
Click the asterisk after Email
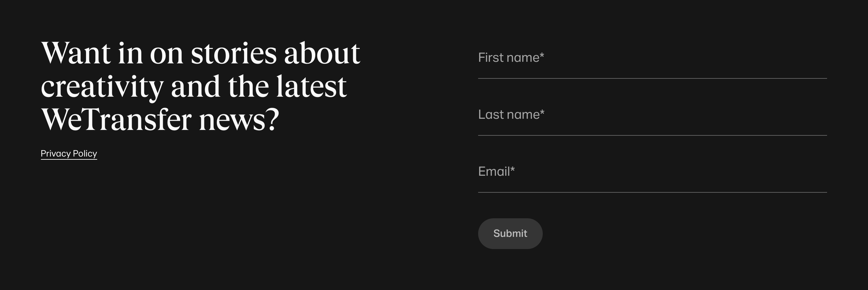[x=512, y=169]
